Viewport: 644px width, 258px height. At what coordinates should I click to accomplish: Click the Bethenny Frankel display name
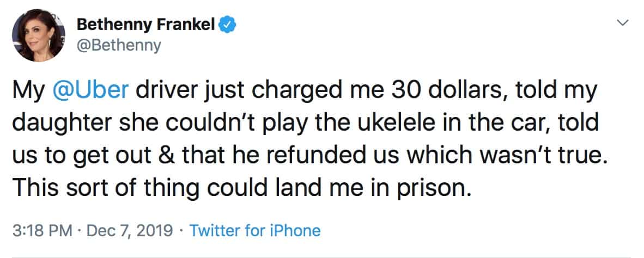[x=146, y=24]
